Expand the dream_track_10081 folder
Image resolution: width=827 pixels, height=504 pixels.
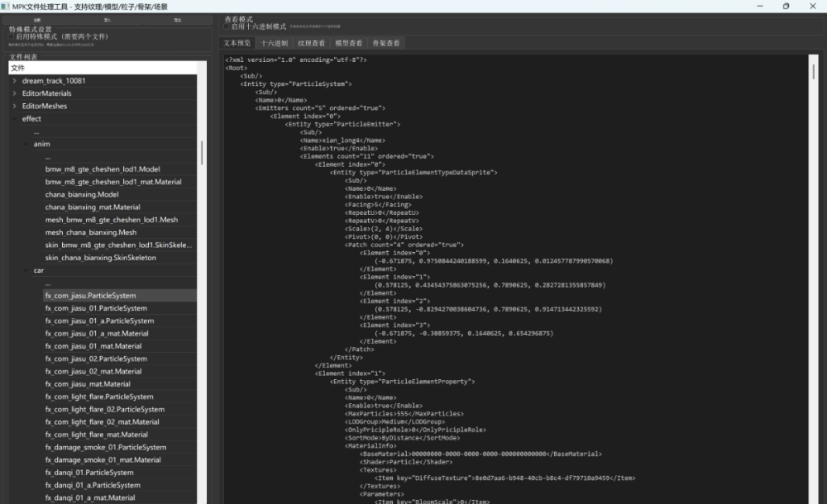point(14,81)
